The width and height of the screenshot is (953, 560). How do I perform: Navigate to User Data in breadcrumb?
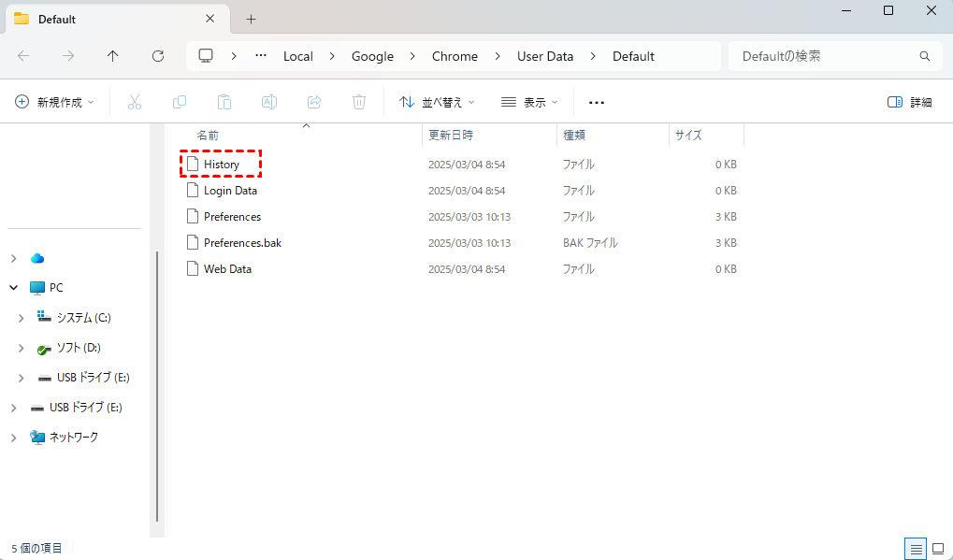pos(545,56)
